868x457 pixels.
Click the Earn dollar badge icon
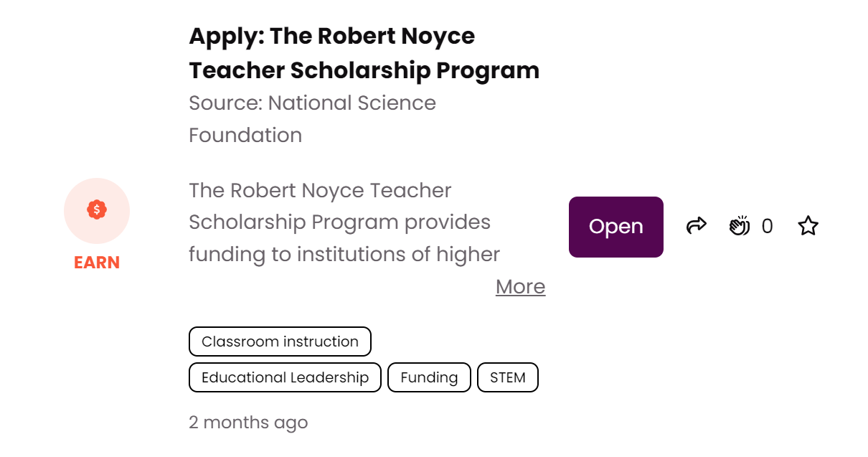pyautogui.click(x=97, y=210)
